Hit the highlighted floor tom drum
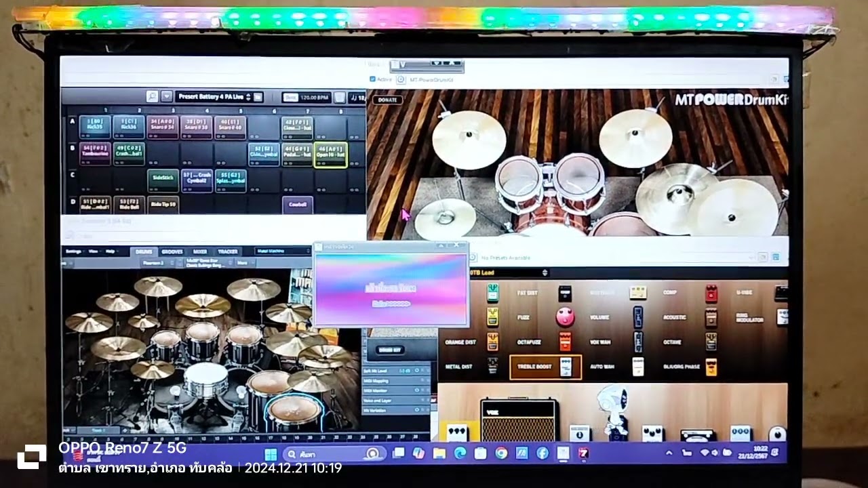Screen dimensions: 868x488 point(294,411)
